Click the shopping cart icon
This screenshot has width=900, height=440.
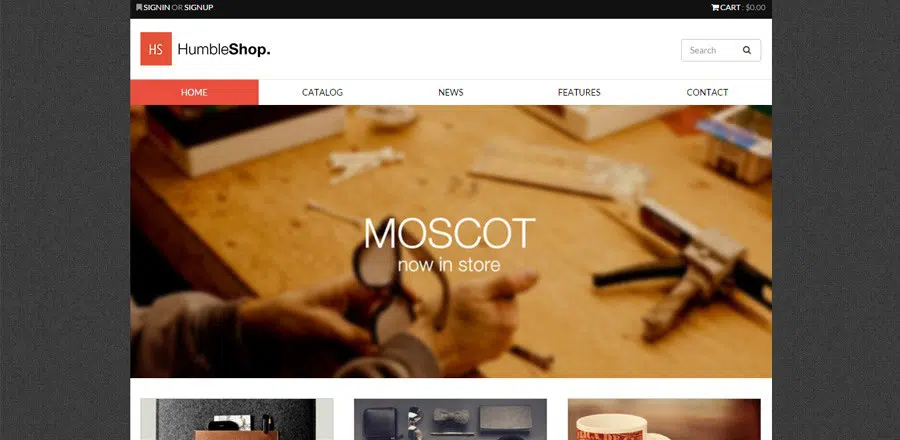coord(715,7)
